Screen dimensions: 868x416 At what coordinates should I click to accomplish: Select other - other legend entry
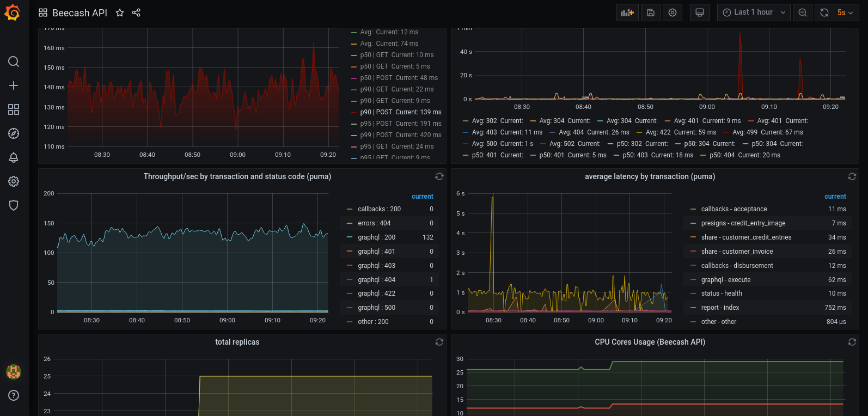[718, 322]
